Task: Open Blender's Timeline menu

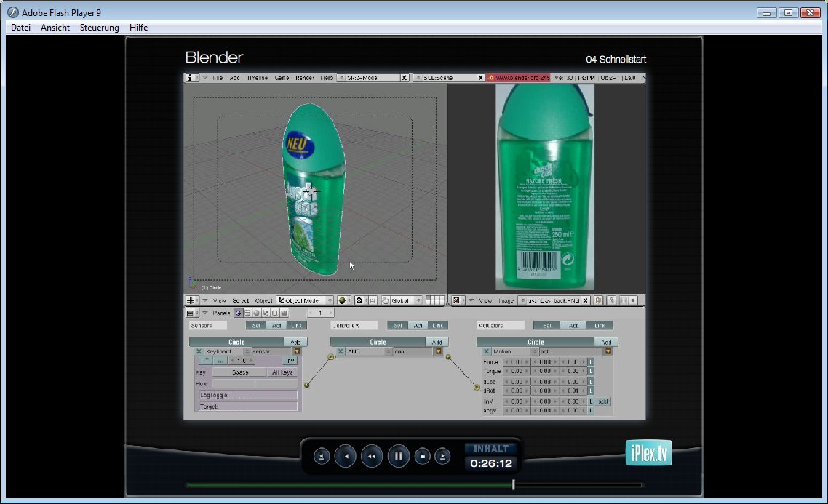Action: click(257, 78)
